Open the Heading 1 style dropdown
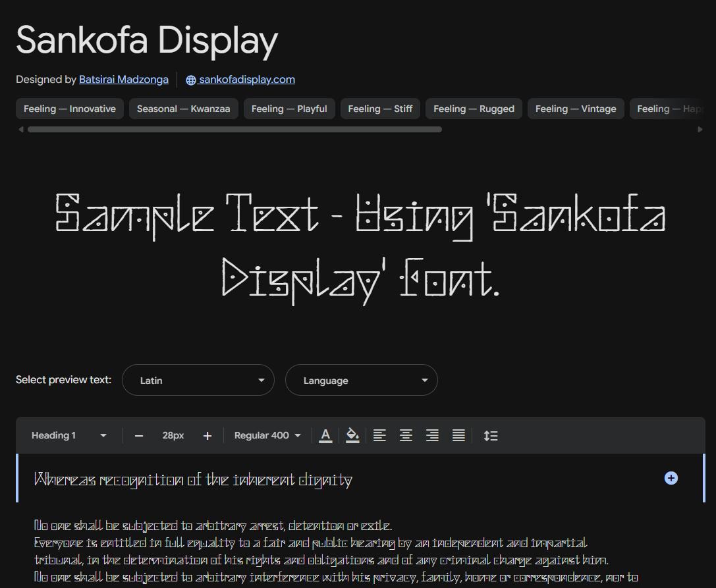 (x=69, y=435)
